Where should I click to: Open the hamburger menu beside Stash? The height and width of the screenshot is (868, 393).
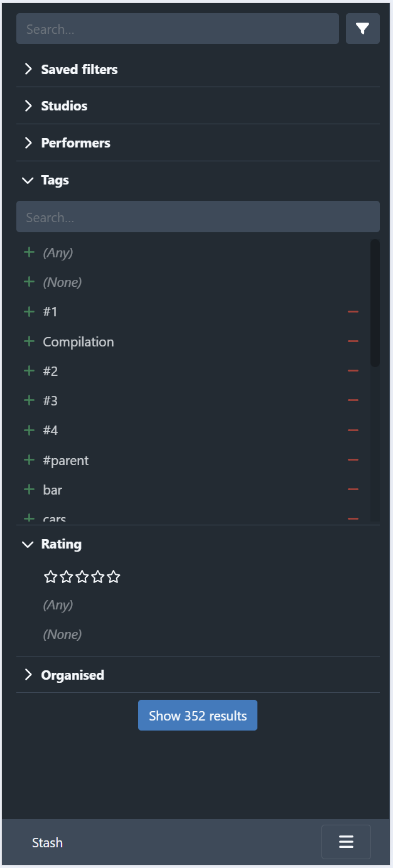(346, 842)
